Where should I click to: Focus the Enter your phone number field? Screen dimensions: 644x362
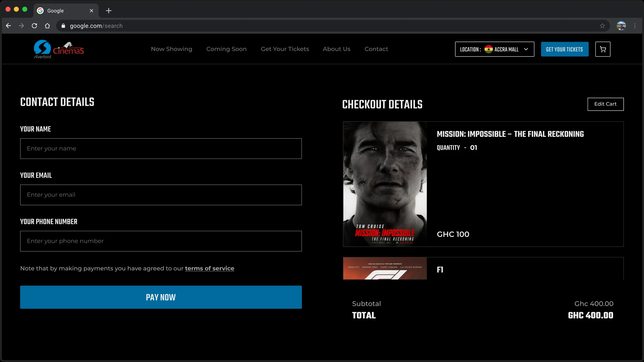point(161,241)
